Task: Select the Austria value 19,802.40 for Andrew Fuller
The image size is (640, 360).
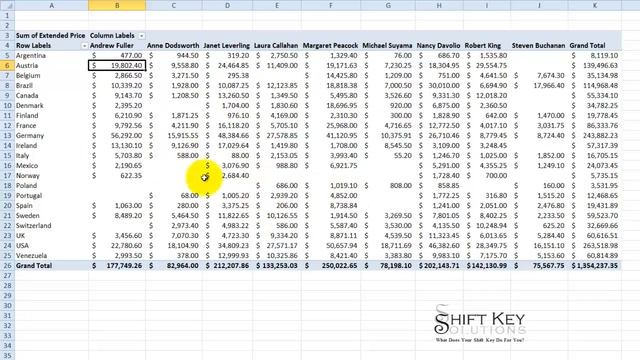Action: [x=117, y=66]
